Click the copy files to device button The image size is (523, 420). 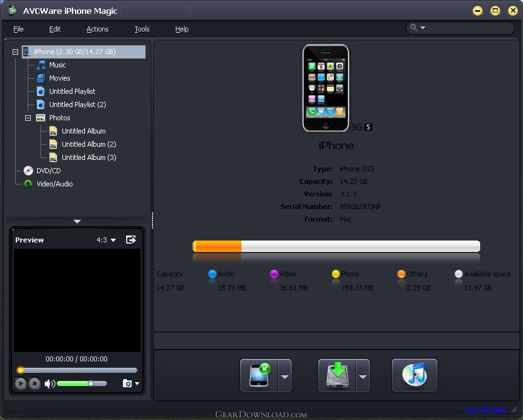click(x=259, y=376)
